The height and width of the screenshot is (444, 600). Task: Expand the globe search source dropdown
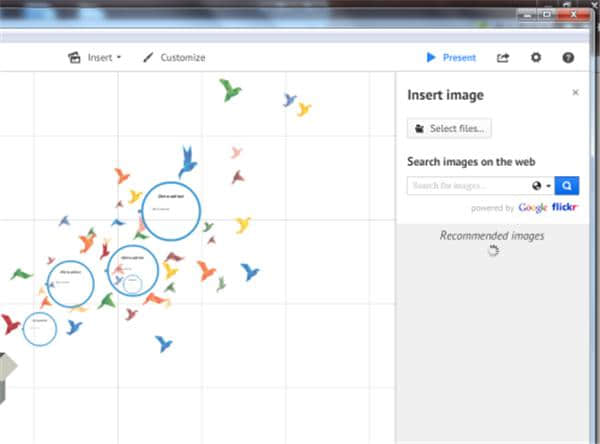[541, 186]
